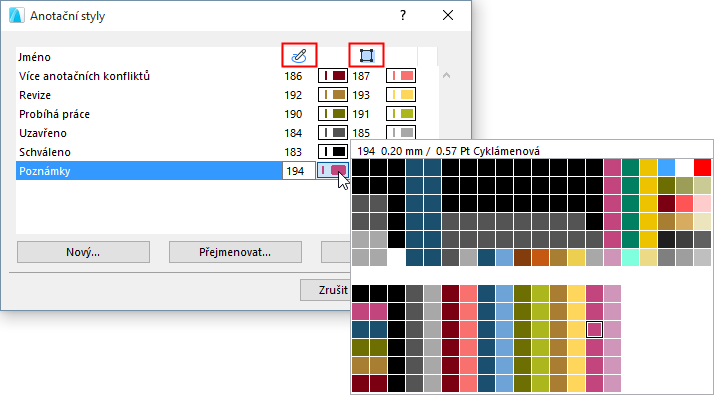714x395 pixels.
Task: Select the Schváleno style row
Action: point(149,152)
